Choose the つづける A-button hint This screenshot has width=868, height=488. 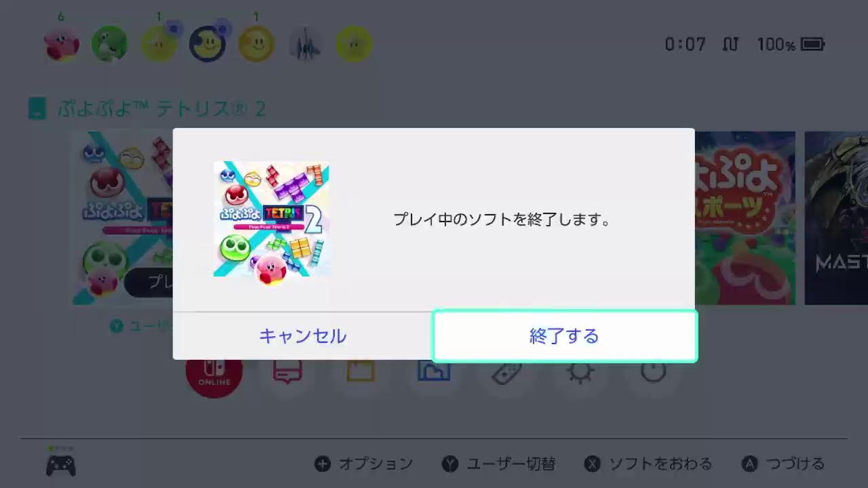click(783, 464)
